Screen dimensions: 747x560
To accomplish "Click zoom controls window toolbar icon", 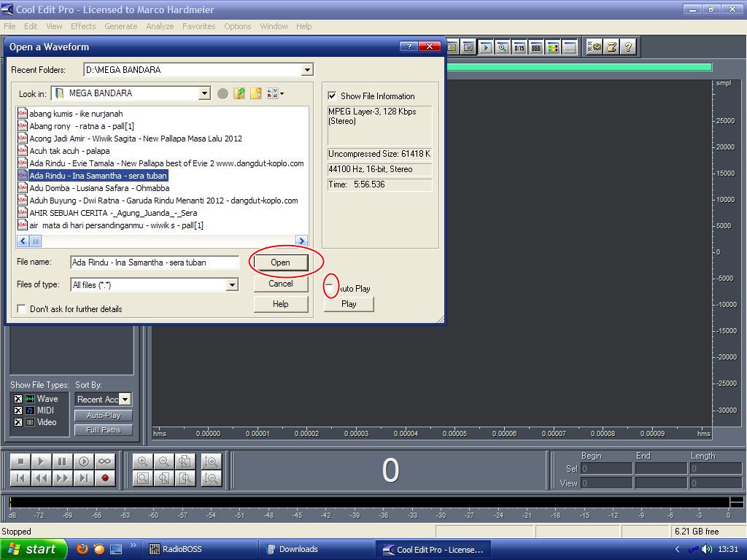I will (x=502, y=47).
